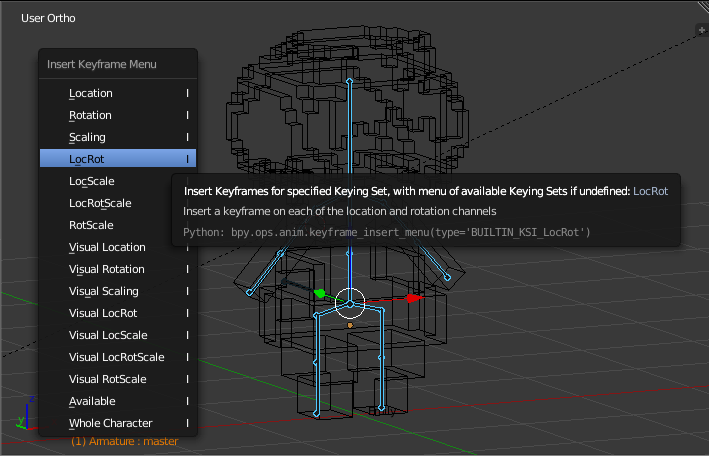The image size is (709, 456).
Task: Select the left foot bone joint
Action: pos(316,413)
